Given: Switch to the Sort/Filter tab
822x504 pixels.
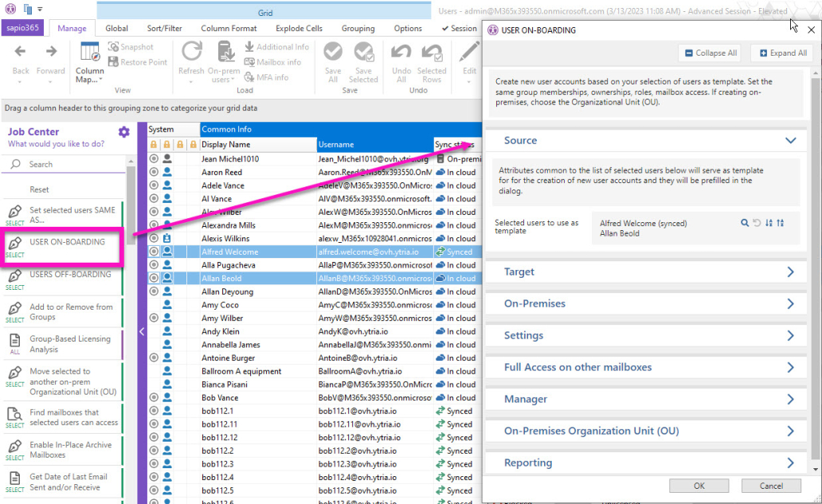Looking at the screenshot, I should click(x=165, y=29).
